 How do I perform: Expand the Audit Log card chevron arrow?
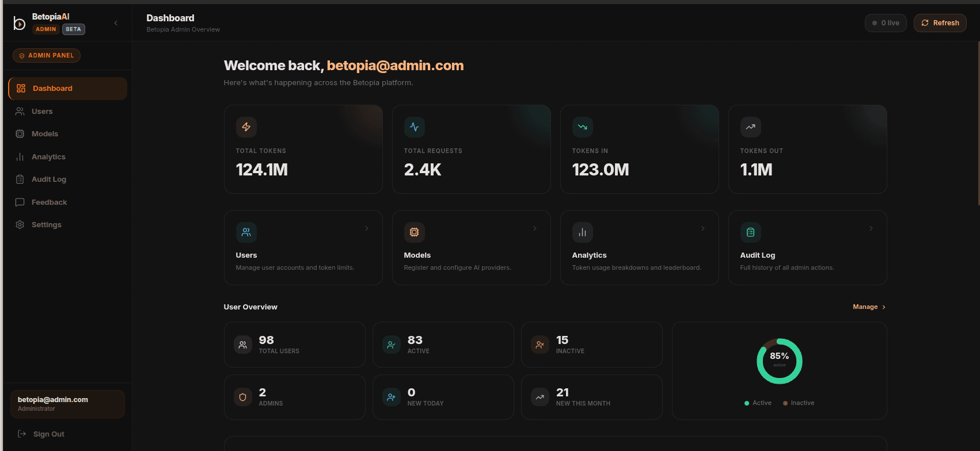871,229
